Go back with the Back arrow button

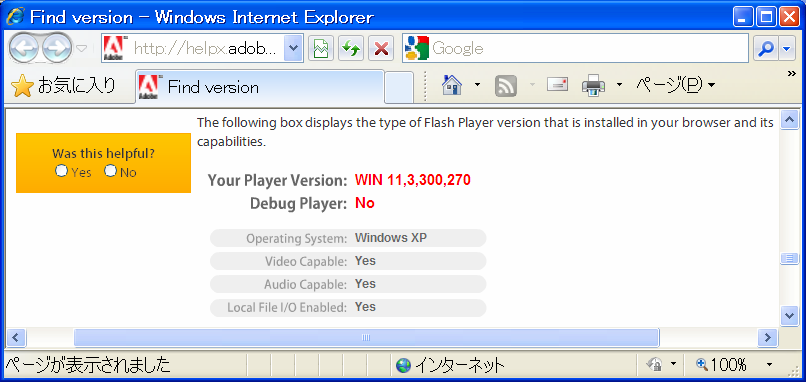(x=24, y=48)
